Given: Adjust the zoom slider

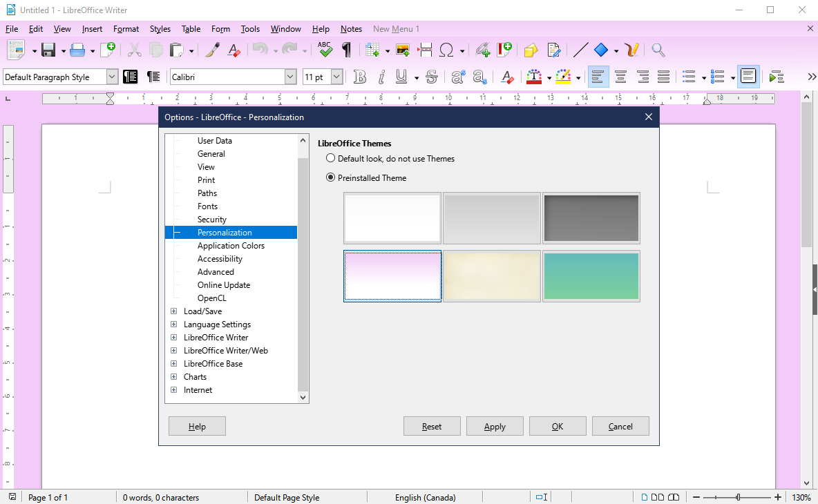Looking at the screenshot, I should click(739, 496).
